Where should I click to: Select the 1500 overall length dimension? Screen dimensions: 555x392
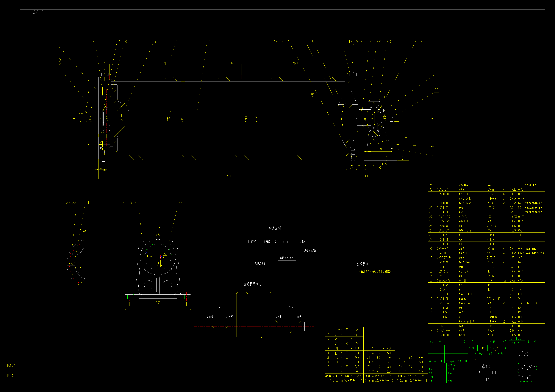pos(228,176)
